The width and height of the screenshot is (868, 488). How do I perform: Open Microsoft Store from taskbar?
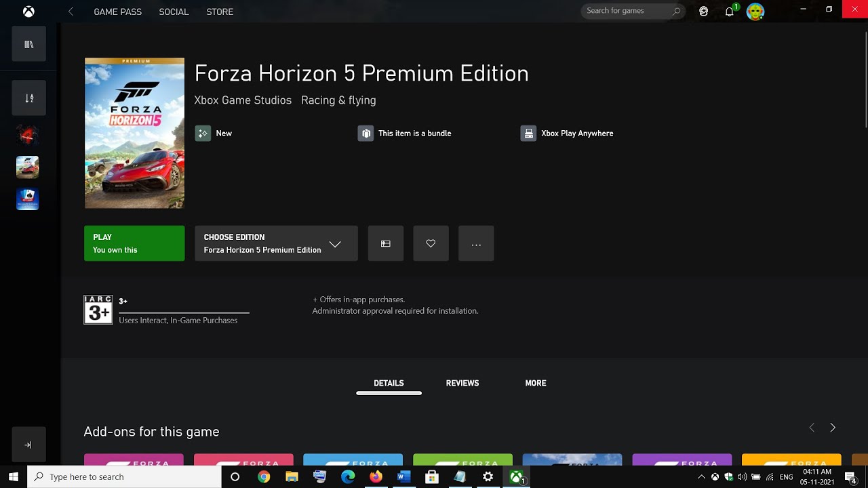(432, 477)
